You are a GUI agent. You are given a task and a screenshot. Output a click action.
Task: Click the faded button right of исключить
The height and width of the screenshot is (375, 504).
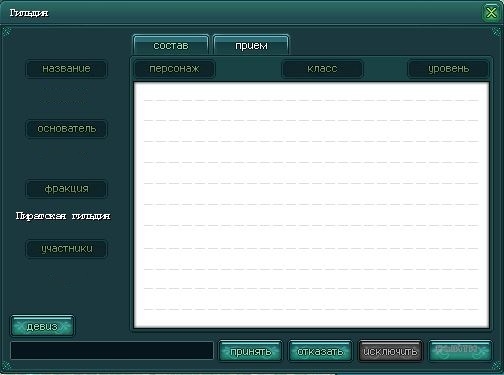point(460,351)
